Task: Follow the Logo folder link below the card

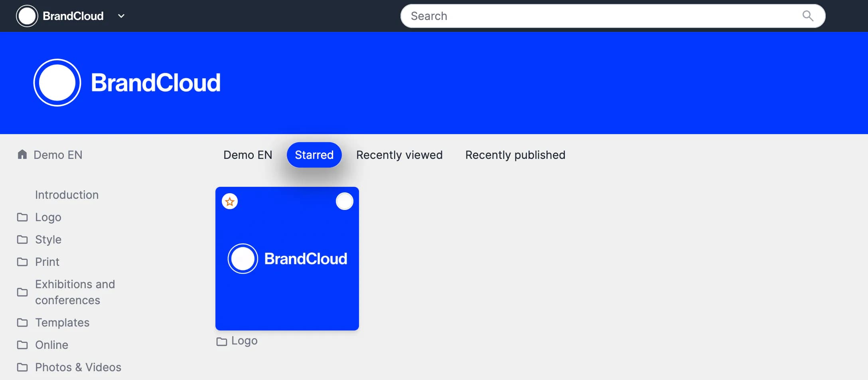Action: coord(243,341)
